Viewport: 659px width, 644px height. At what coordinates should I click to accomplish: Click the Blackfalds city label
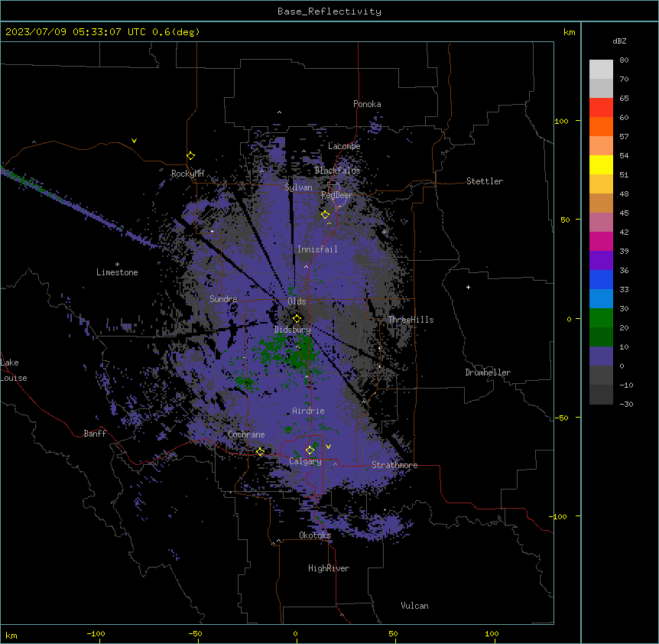337,171
